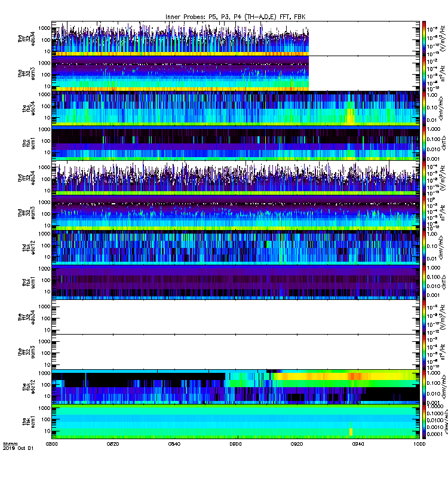Viewport: 448px width, 478px height.
Task: Select the 'thd fbk edc12' panel label
Action: tap(29, 247)
